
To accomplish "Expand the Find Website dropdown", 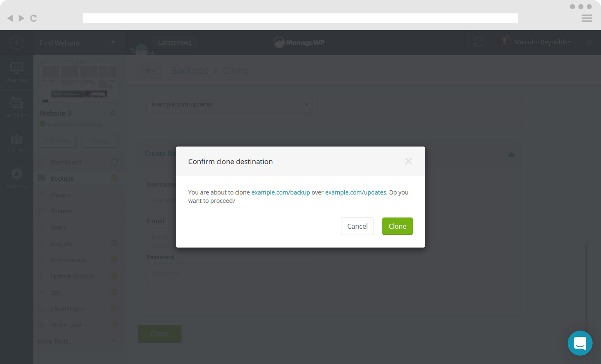I will coord(77,43).
